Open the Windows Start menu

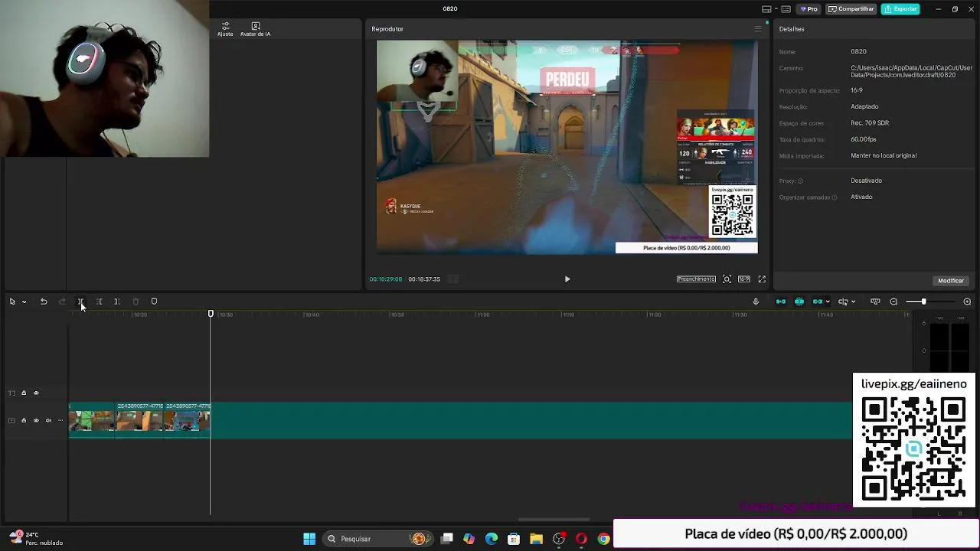tap(309, 539)
